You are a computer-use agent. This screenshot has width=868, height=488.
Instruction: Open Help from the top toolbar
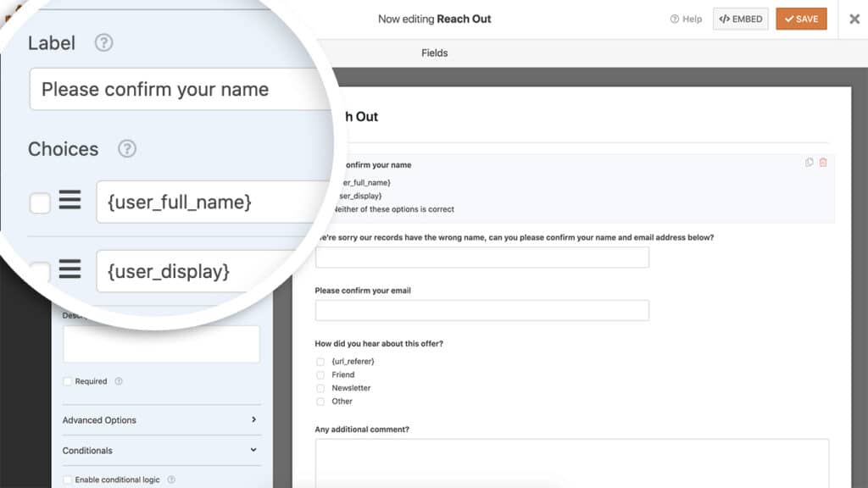click(x=685, y=19)
